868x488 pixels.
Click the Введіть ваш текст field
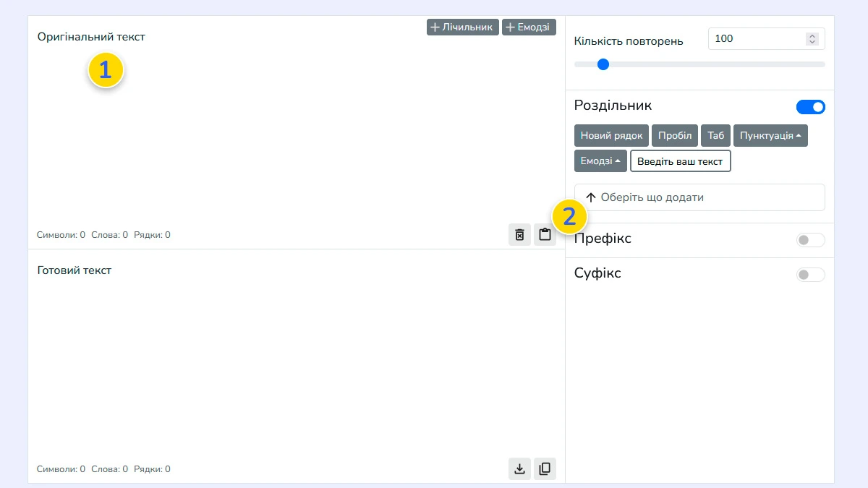tap(680, 161)
